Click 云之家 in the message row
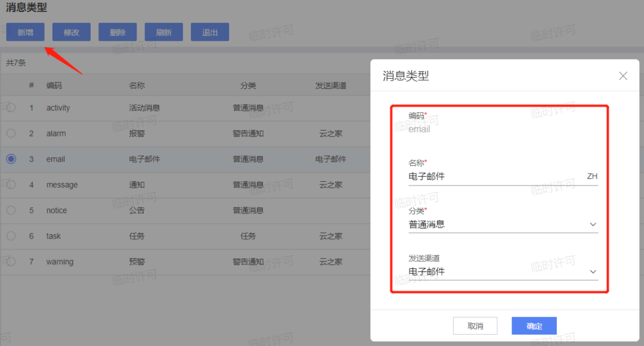This screenshot has height=346, width=644. tap(330, 185)
